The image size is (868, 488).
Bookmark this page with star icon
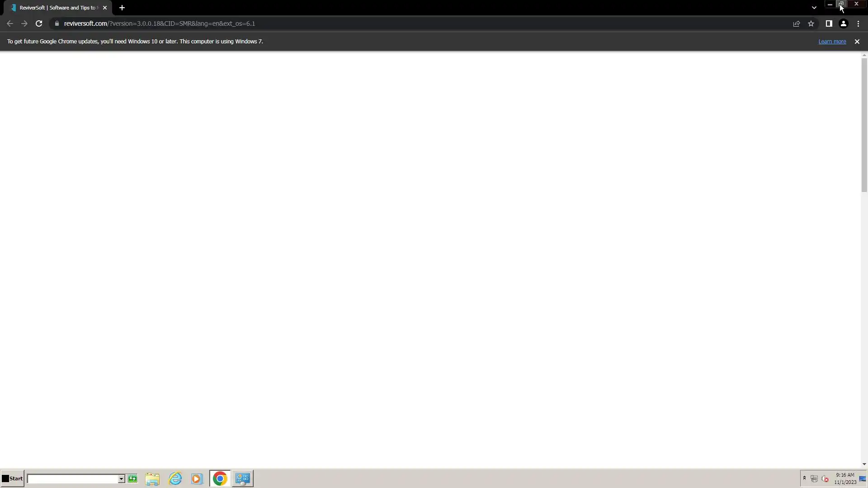coord(811,23)
